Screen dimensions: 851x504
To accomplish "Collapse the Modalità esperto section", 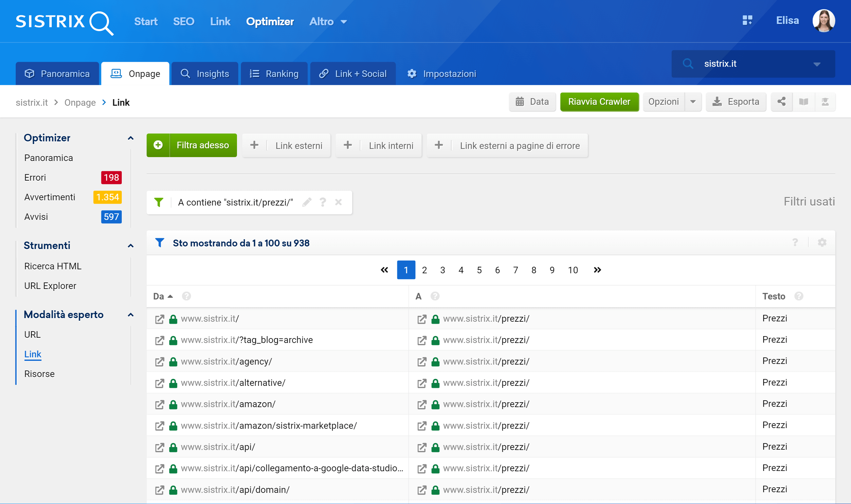I will pyautogui.click(x=130, y=315).
